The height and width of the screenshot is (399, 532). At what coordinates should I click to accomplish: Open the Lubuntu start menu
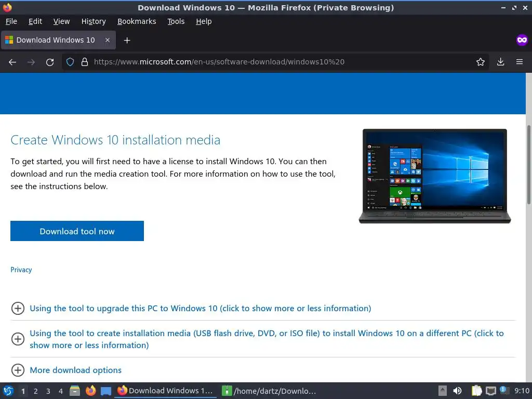pyautogui.click(x=8, y=391)
